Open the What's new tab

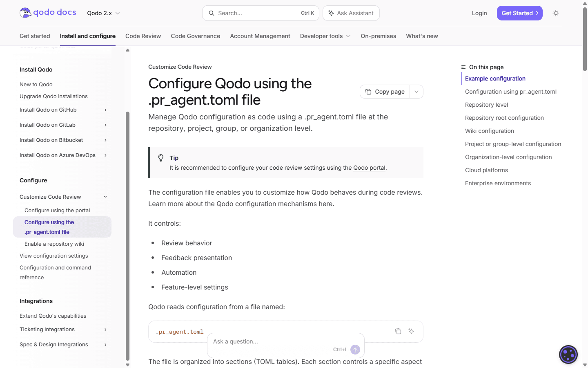pyautogui.click(x=422, y=36)
